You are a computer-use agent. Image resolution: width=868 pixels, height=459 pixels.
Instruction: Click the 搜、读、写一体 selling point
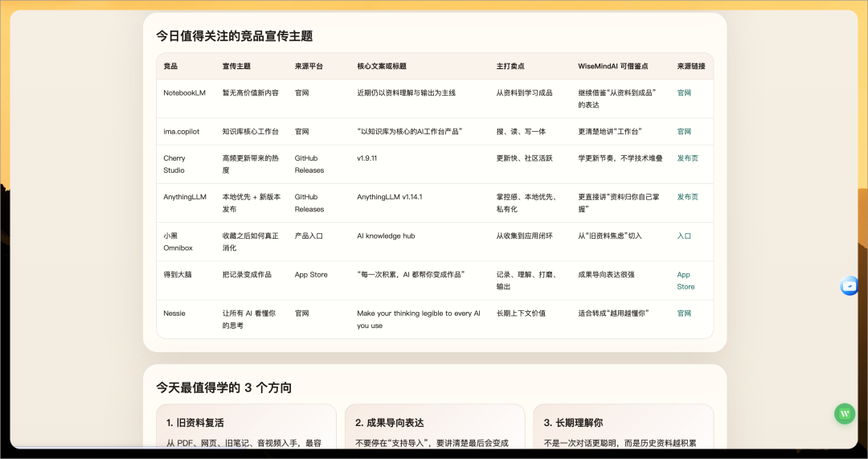click(x=521, y=132)
